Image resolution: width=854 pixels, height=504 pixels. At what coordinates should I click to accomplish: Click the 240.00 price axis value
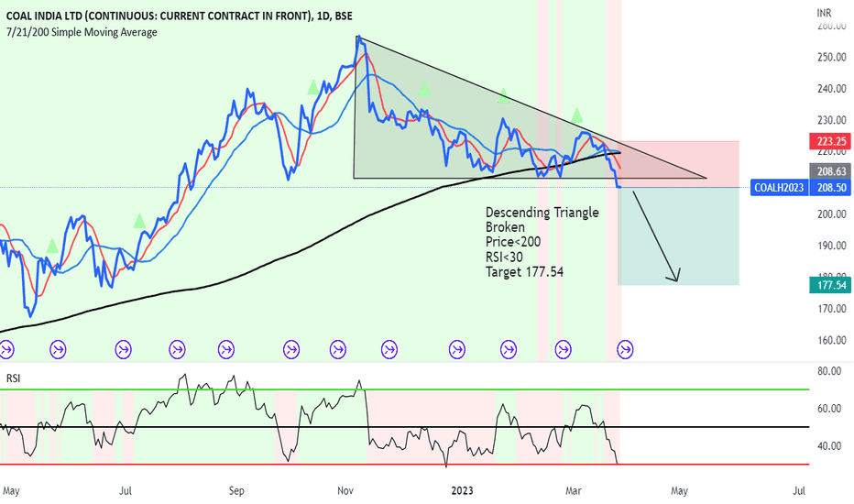pos(832,88)
